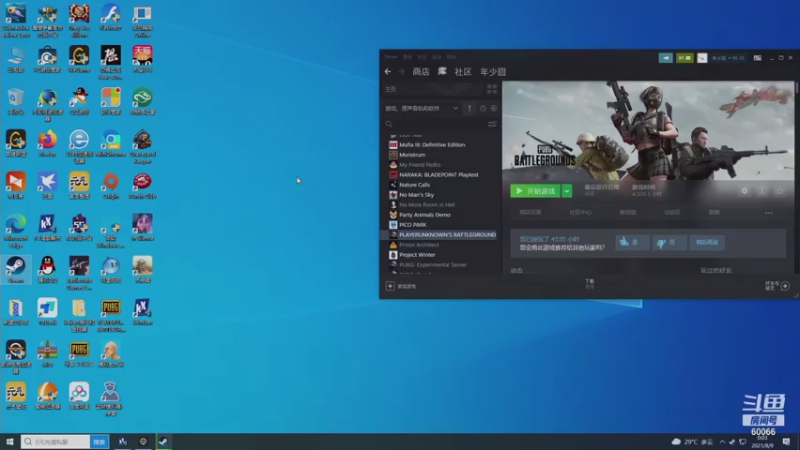Click the green friends notification button

point(685,58)
